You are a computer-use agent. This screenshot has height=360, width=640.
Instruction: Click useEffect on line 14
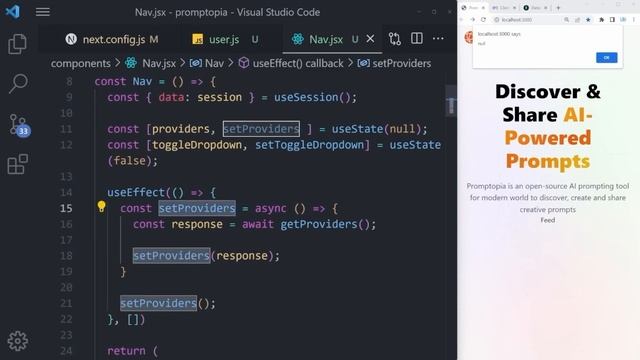(x=136, y=192)
